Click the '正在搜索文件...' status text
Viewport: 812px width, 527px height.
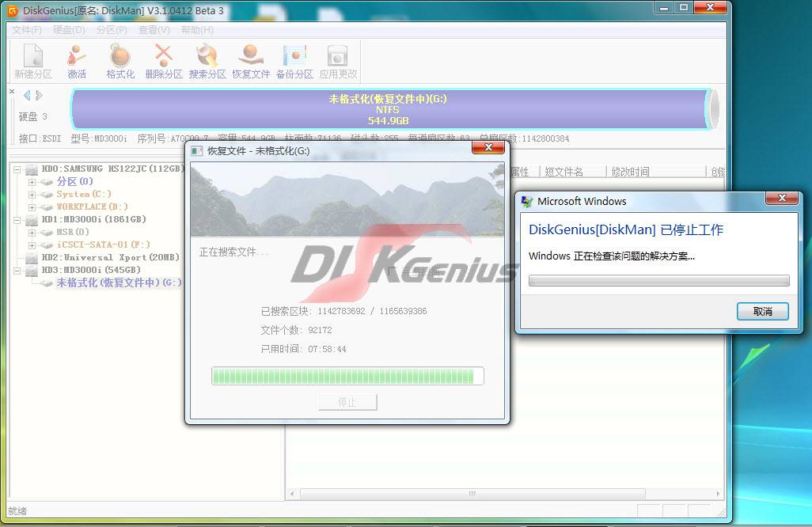coord(234,252)
